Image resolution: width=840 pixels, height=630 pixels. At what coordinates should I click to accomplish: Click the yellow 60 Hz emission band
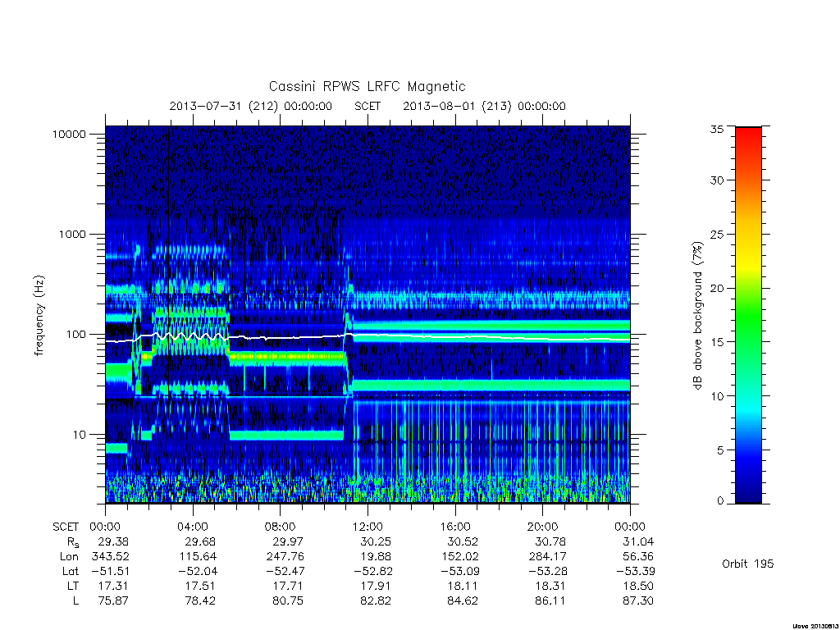286,356
